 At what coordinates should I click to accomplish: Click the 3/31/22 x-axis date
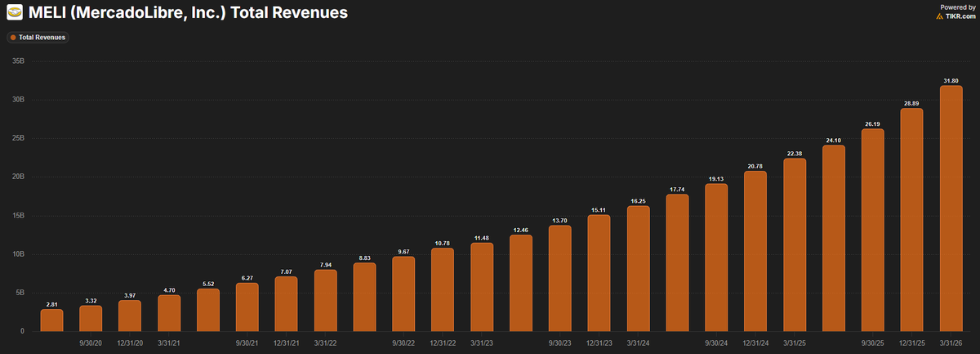(x=326, y=344)
